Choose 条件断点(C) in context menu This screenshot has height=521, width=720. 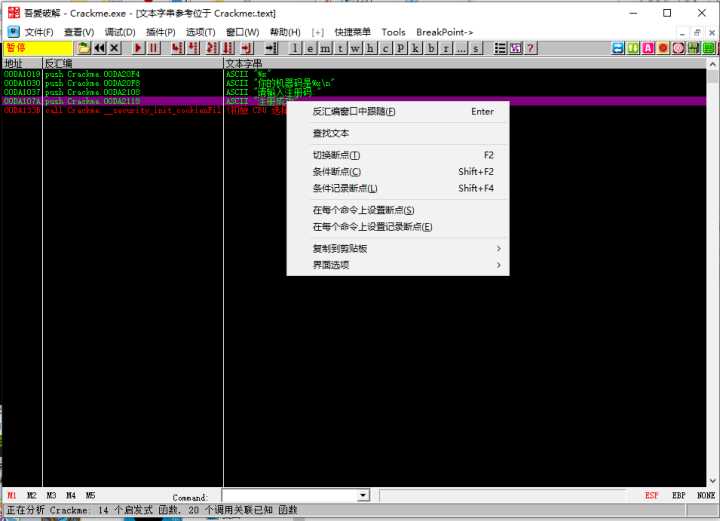click(398, 172)
